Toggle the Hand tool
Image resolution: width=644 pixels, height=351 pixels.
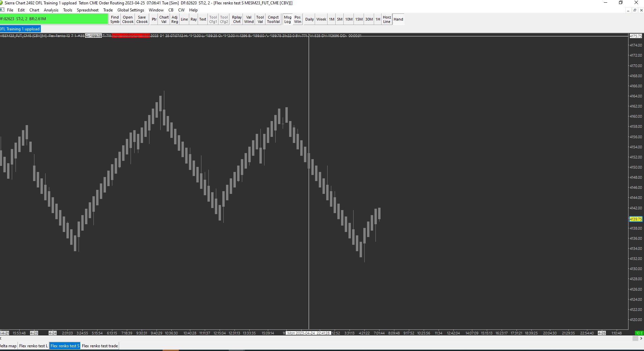tap(398, 19)
